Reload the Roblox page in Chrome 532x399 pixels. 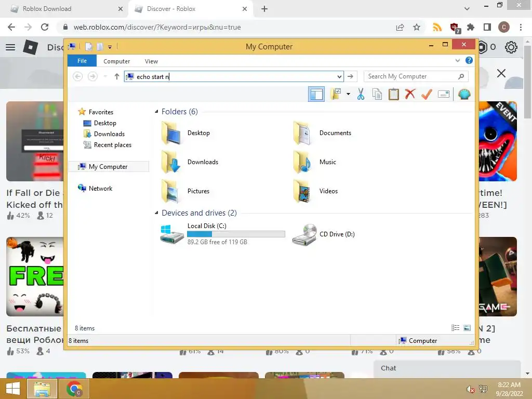pos(45,27)
